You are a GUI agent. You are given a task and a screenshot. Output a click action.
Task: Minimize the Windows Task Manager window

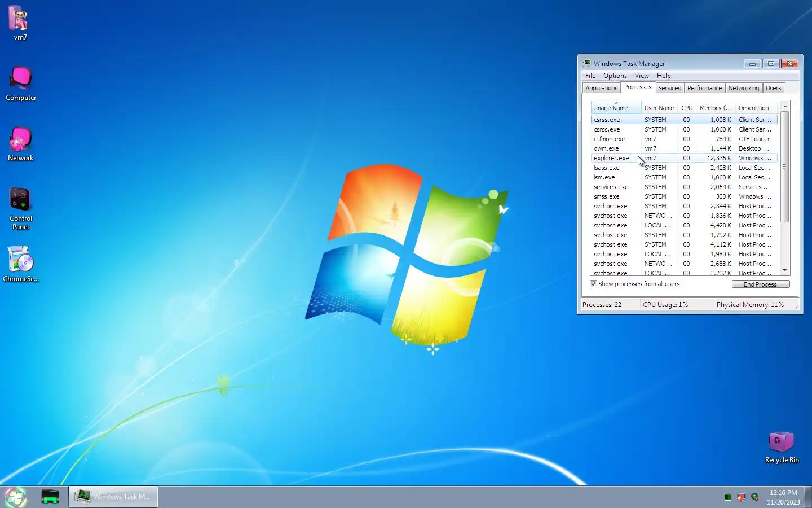pyautogui.click(x=752, y=64)
